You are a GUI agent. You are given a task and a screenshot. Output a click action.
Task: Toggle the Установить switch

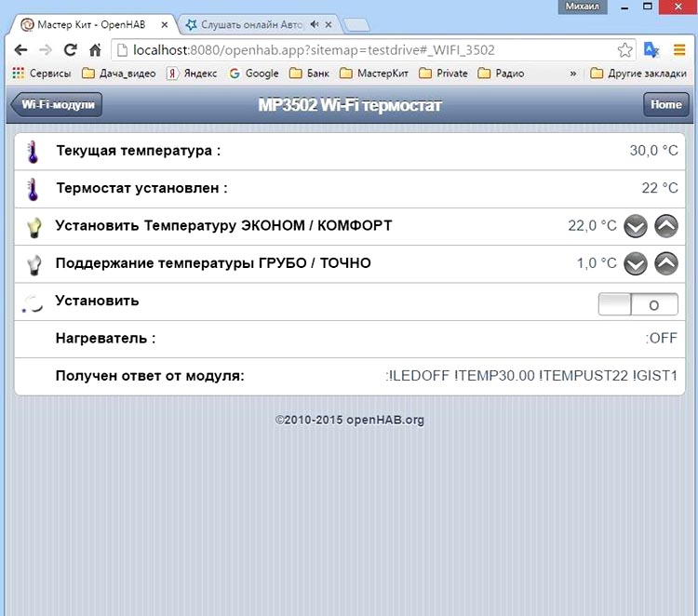point(638,304)
